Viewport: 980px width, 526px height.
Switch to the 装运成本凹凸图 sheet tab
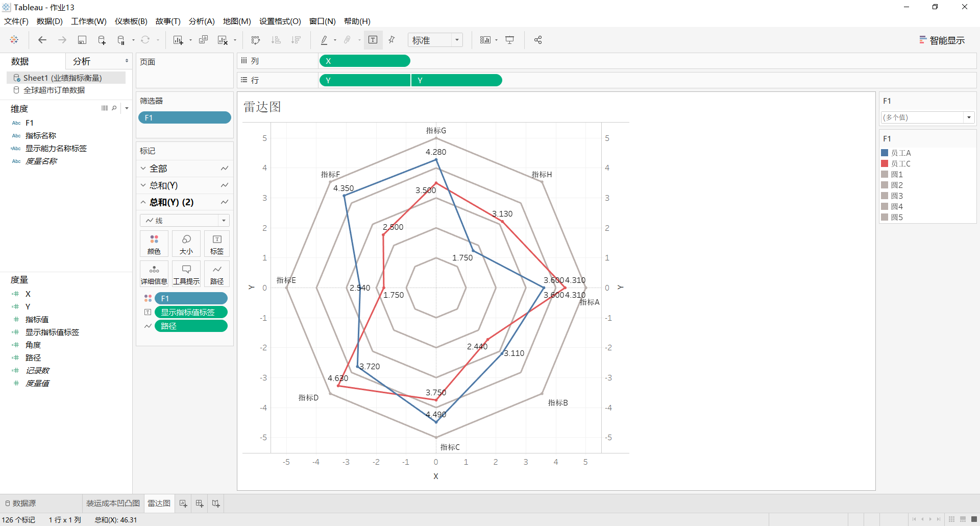click(113, 504)
